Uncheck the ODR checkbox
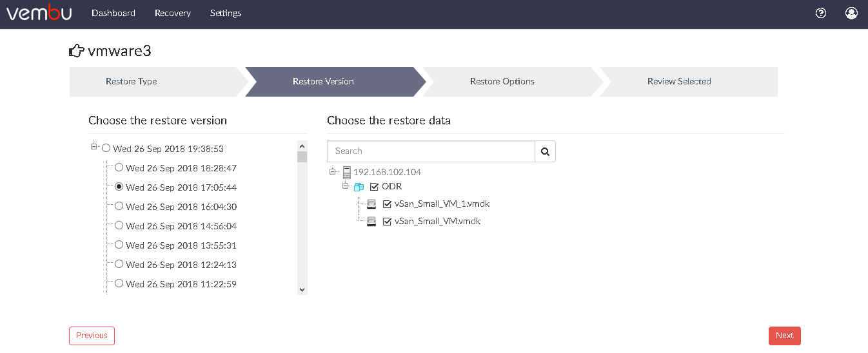Image resolution: width=868 pixels, height=353 pixels. pyautogui.click(x=374, y=187)
